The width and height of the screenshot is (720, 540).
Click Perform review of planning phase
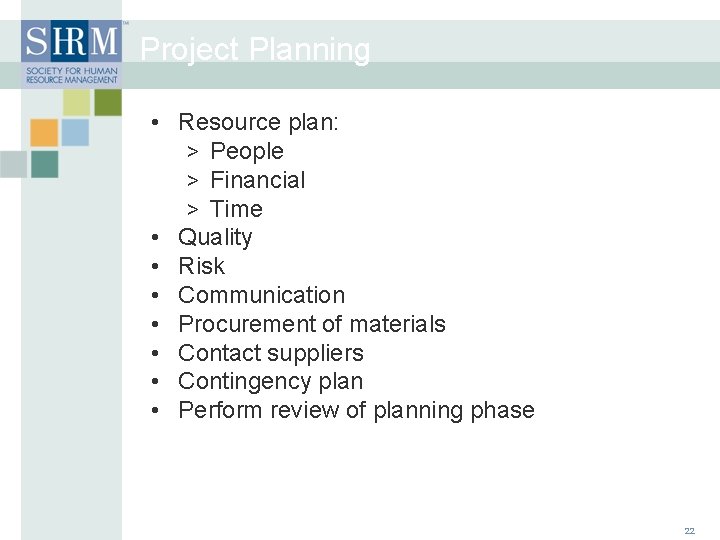pyautogui.click(x=356, y=411)
